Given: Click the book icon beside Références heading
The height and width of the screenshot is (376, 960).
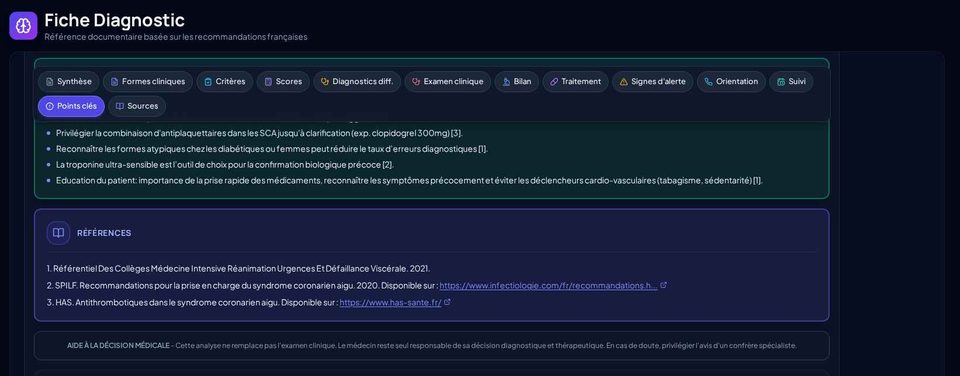Looking at the screenshot, I should coord(58,233).
